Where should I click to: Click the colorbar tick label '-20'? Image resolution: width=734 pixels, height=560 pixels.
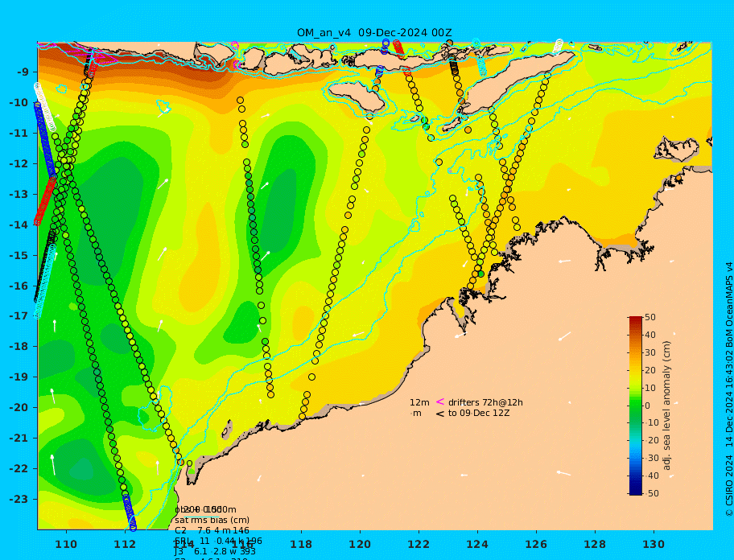click(651, 441)
